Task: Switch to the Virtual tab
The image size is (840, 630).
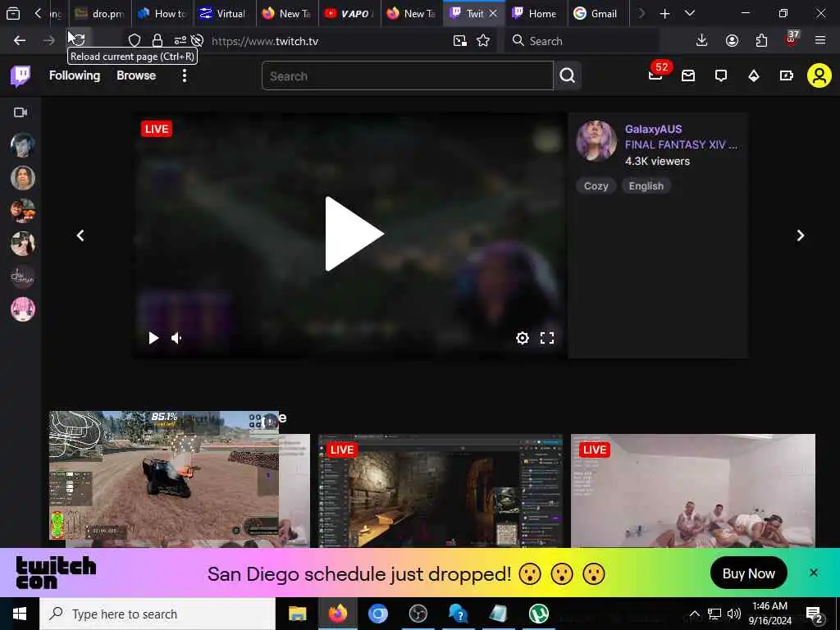Action: coord(224,13)
